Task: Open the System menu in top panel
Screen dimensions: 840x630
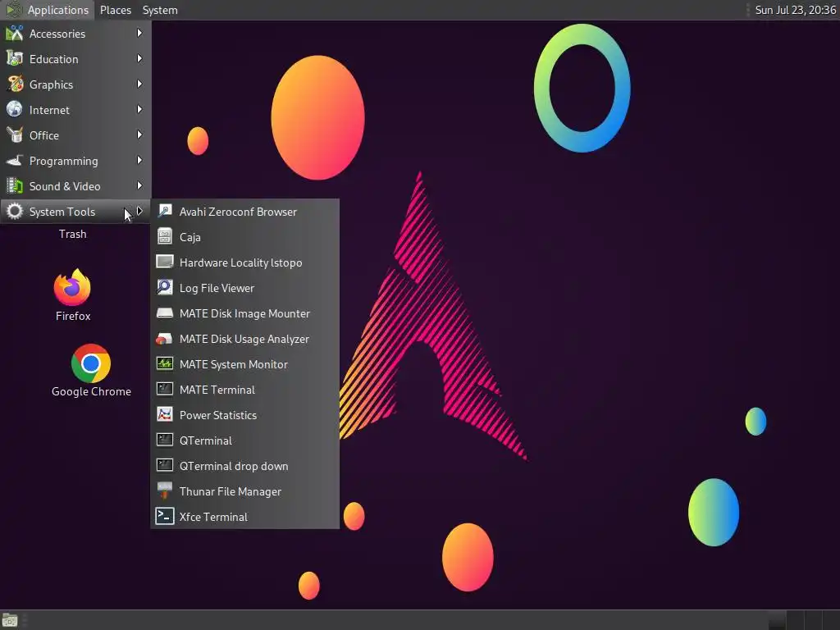Action: (x=160, y=10)
